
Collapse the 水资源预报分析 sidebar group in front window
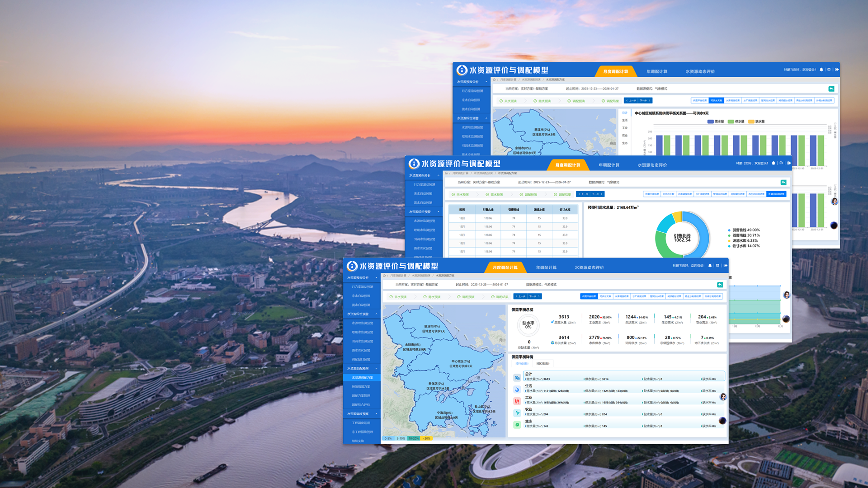pos(376,278)
